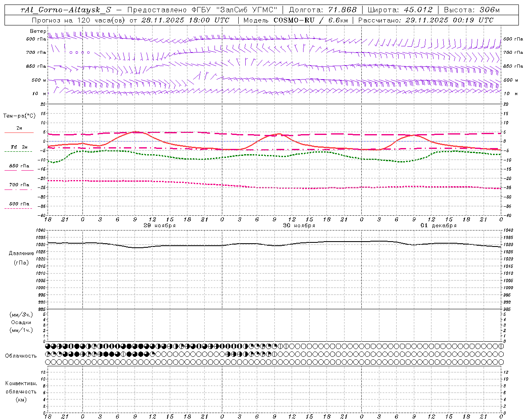Image resolution: width=525 pixels, height=420 pixels.
Task: Click the 10 м wind level label on left
Action: [40, 94]
